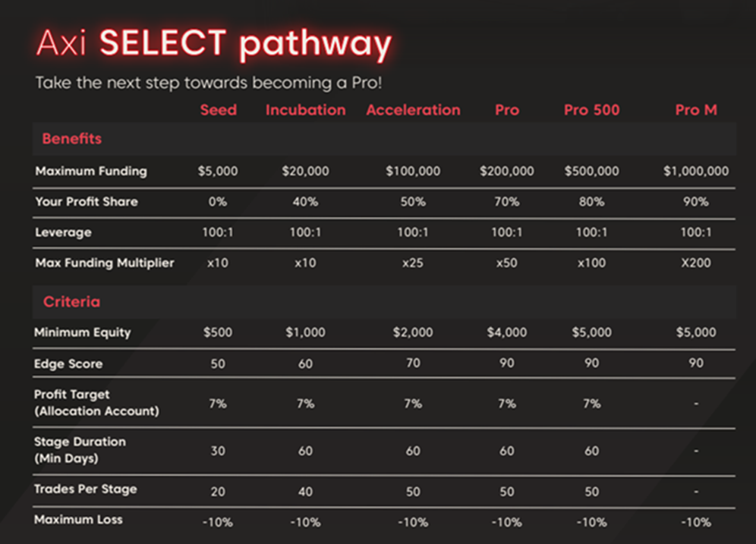
Task: Click the $500 minimum equity value
Action: [218, 332]
